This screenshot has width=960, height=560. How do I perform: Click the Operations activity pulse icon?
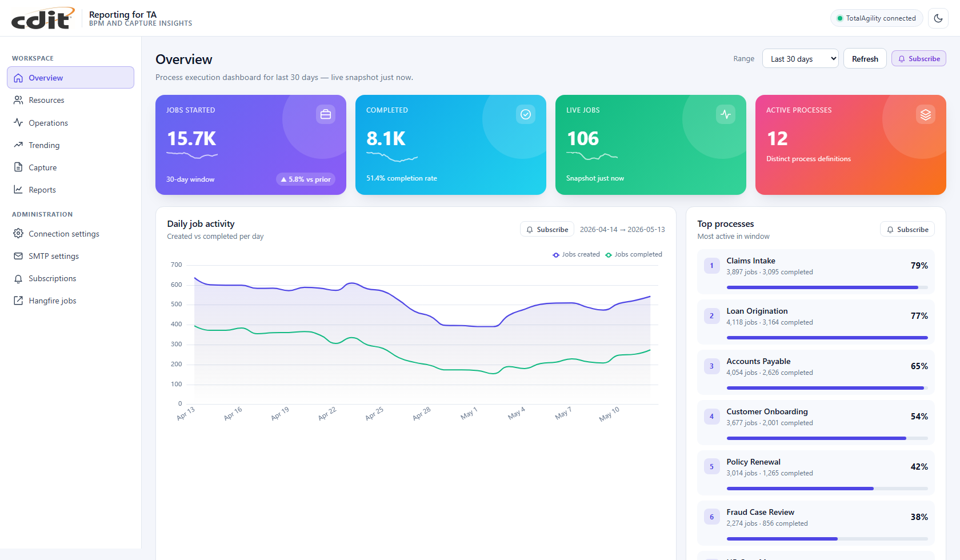pos(18,122)
